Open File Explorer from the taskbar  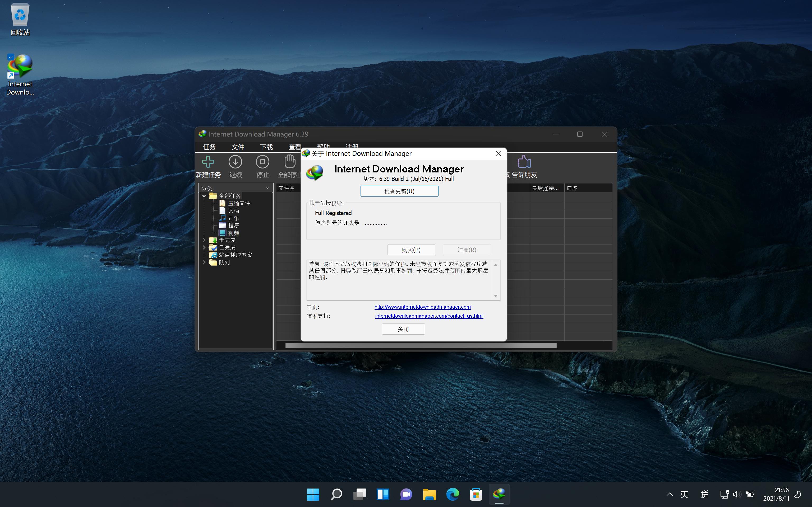[429, 494]
